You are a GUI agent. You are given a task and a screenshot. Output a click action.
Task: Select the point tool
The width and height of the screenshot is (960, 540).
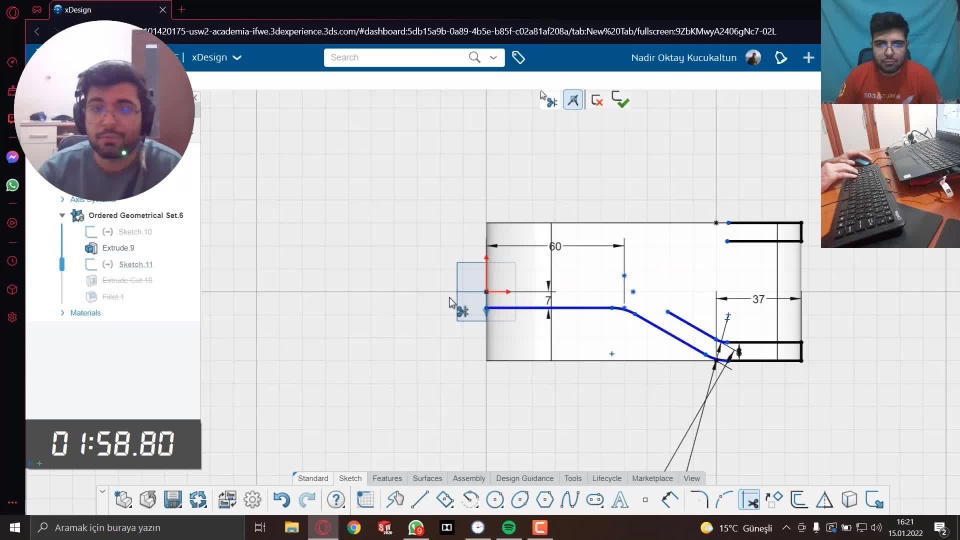tap(645, 500)
